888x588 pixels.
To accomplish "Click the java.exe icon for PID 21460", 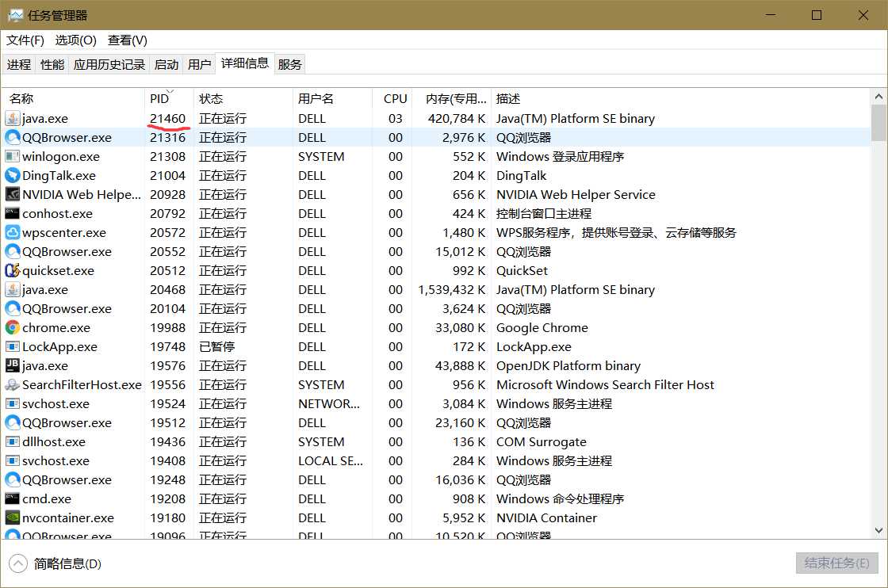I will coord(13,118).
